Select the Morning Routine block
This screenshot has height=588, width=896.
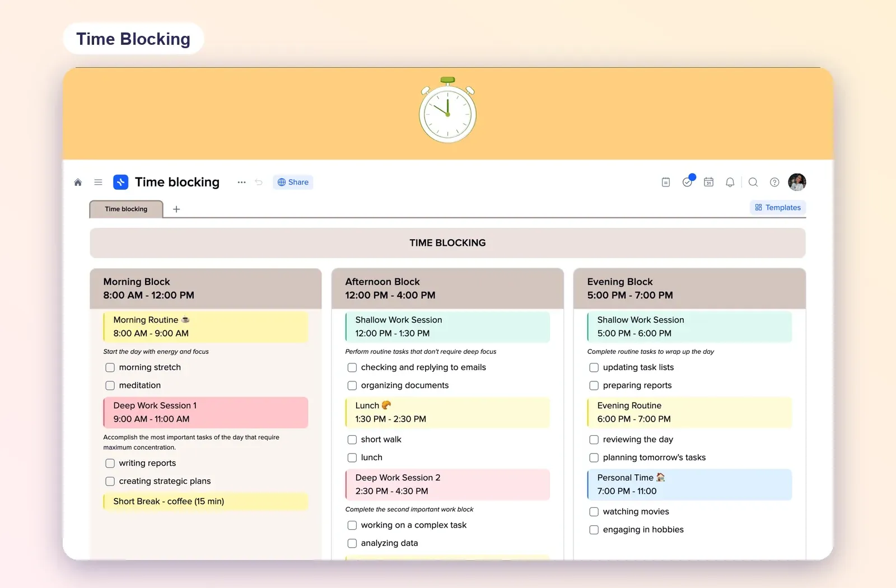[x=206, y=326]
